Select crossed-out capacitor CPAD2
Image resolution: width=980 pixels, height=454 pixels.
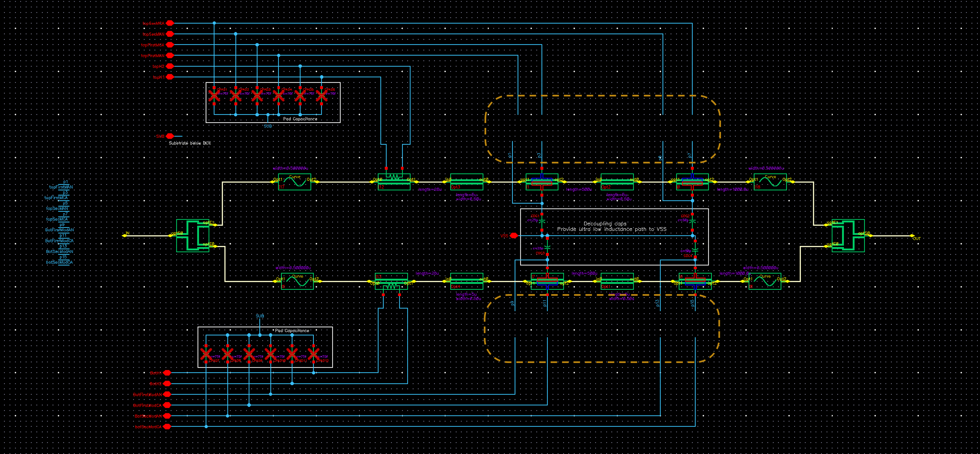(x=236, y=96)
